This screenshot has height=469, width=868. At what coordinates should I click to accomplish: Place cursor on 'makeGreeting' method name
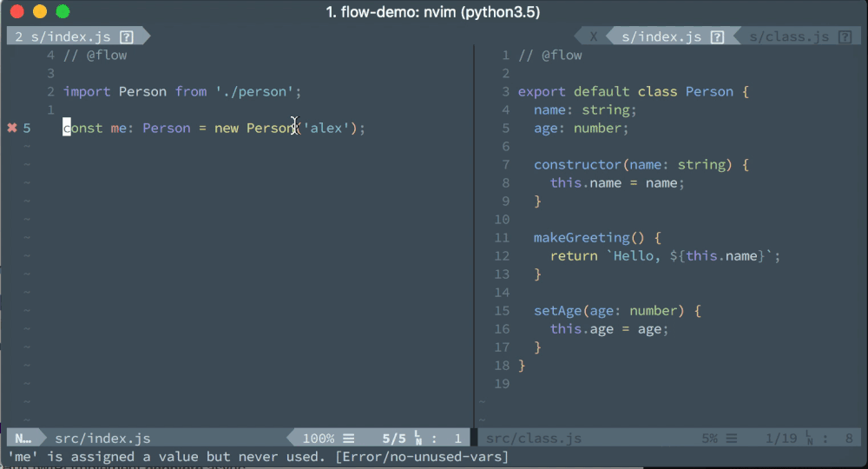tap(582, 238)
